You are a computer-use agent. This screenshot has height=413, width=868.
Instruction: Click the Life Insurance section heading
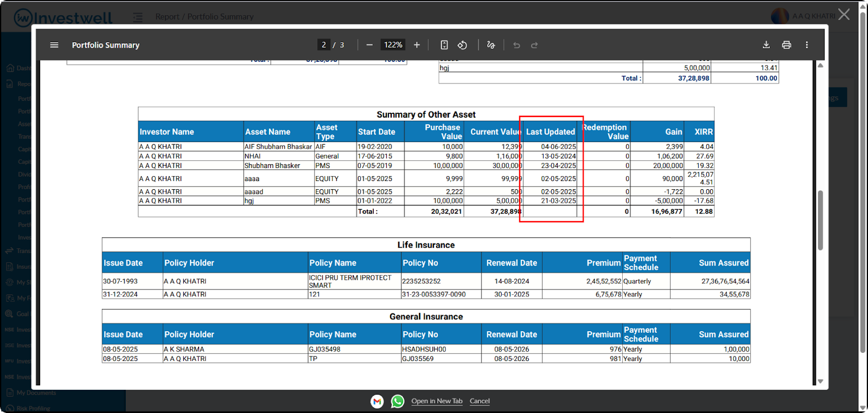426,245
